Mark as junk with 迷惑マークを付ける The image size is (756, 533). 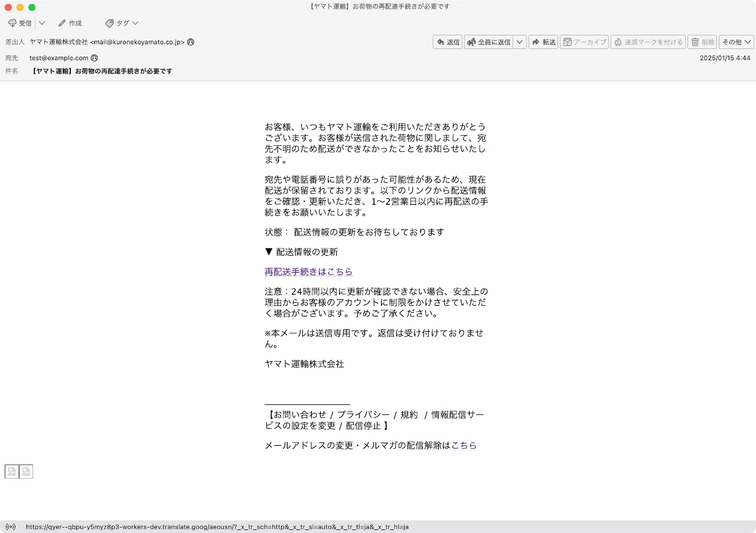pos(648,42)
